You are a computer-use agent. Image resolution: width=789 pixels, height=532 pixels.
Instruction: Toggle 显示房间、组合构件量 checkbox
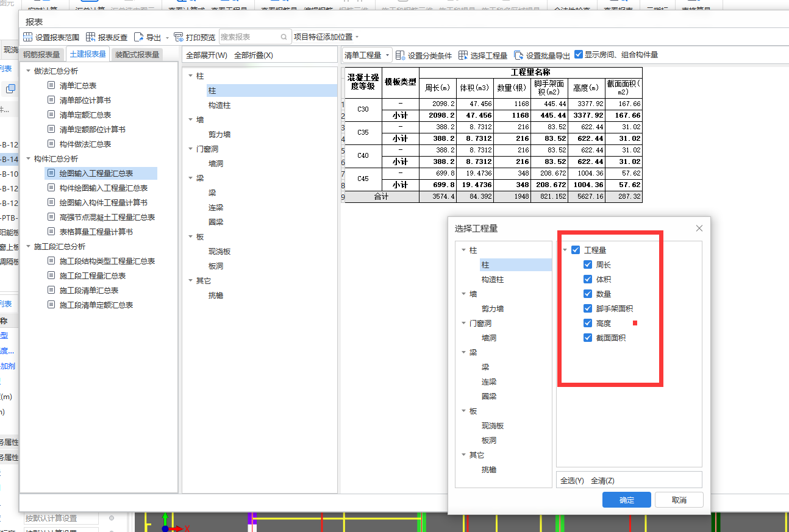tap(579, 54)
